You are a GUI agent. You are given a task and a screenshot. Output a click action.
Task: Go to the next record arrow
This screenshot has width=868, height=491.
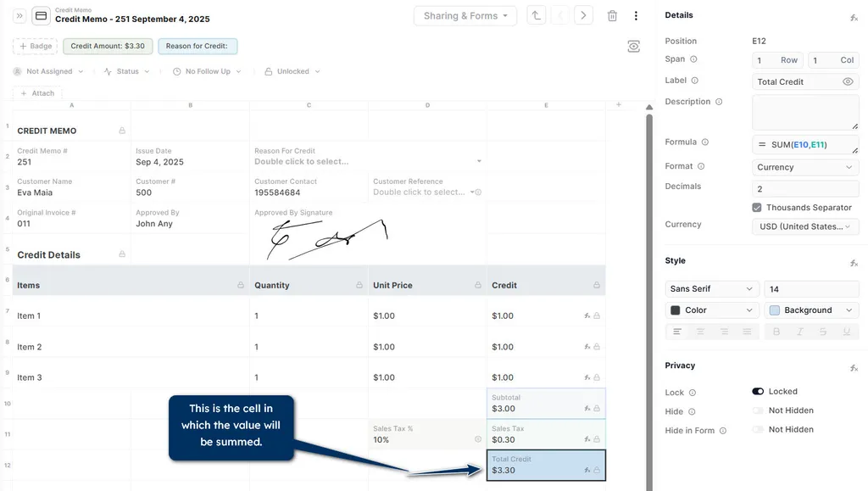pyautogui.click(x=583, y=16)
